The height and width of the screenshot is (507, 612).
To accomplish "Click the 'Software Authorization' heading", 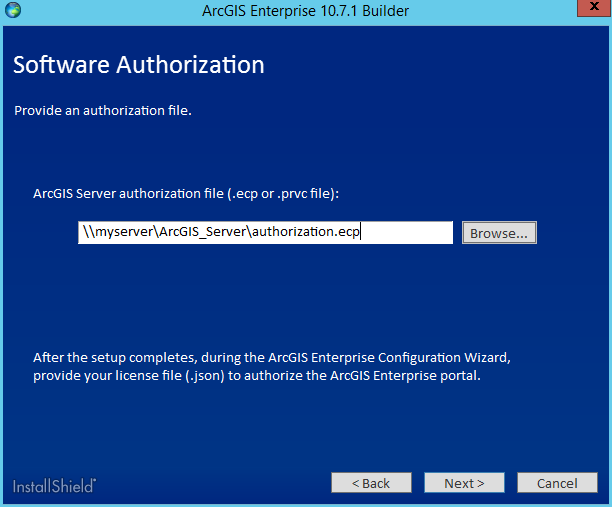I will click(138, 66).
